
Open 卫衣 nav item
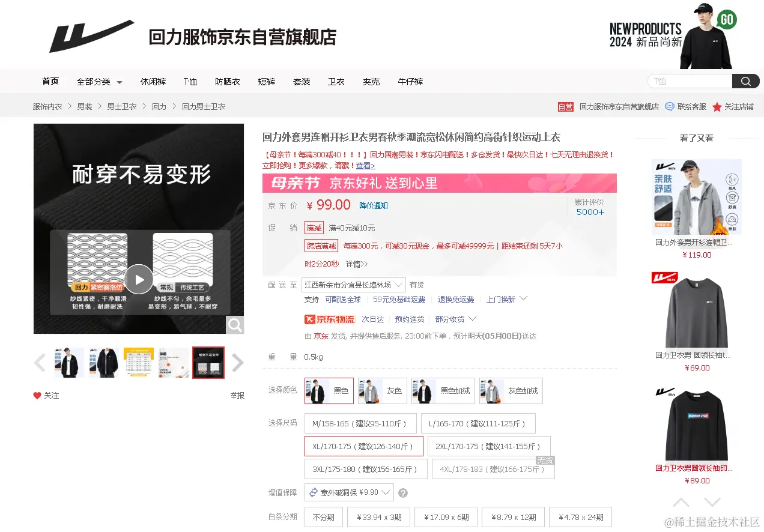click(336, 82)
